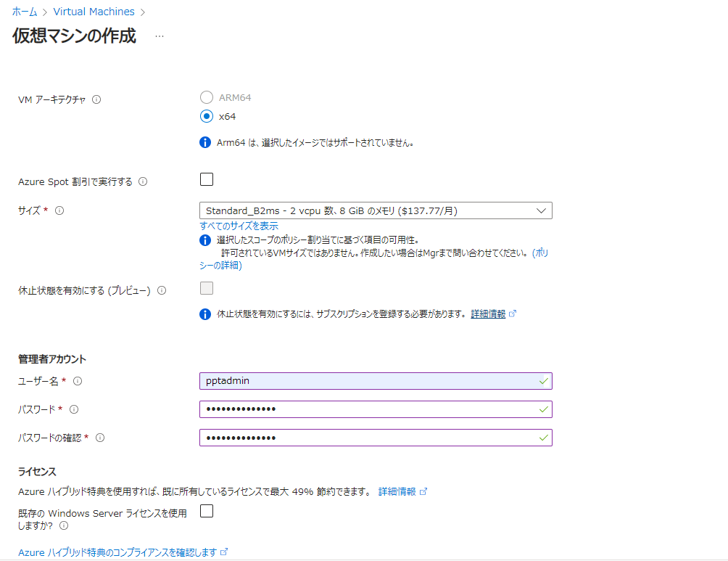Click すべてのサイズを表示 link
Screen dimensions: 728x561
(x=239, y=226)
